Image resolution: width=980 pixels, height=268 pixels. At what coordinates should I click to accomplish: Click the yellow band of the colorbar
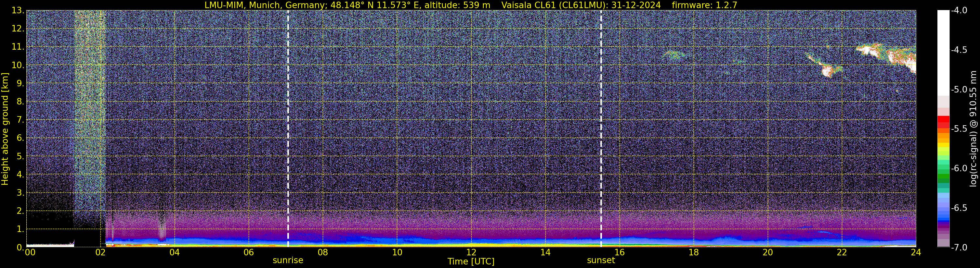pyautogui.click(x=944, y=146)
